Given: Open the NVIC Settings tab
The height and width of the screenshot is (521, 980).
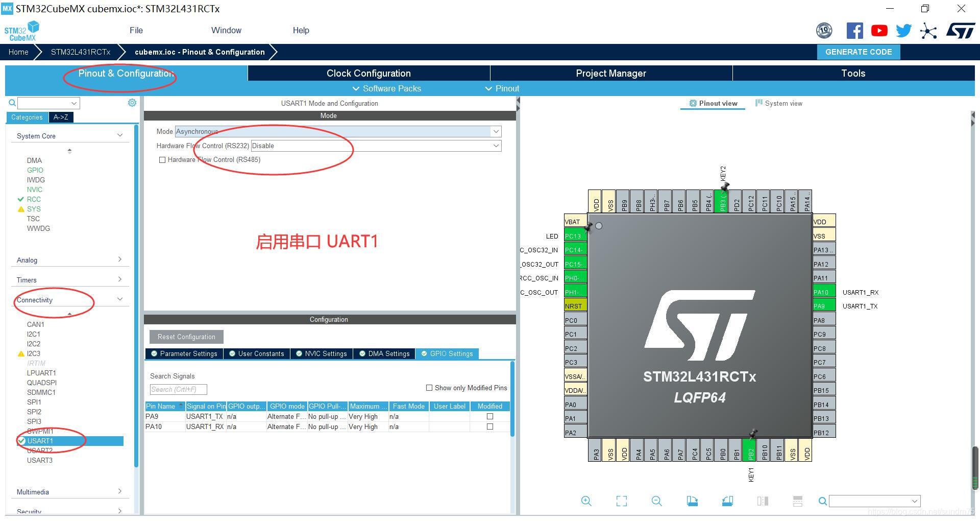Looking at the screenshot, I should (322, 353).
